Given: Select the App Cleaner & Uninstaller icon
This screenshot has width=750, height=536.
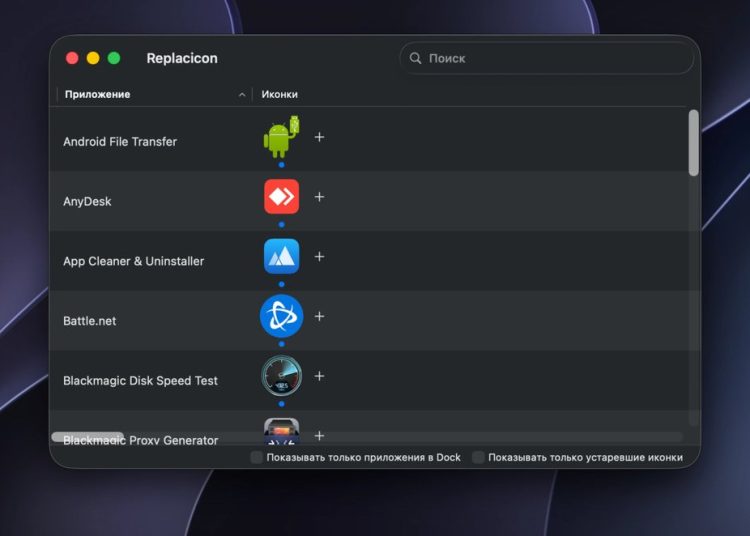Looking at the screenshot, I should pos(281,256).
